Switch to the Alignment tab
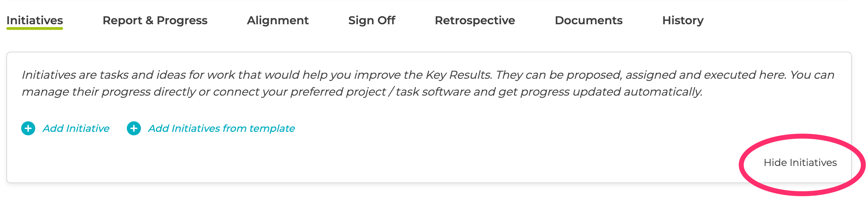868x199 pixels. pyautogui.click(x=278, y=20)
